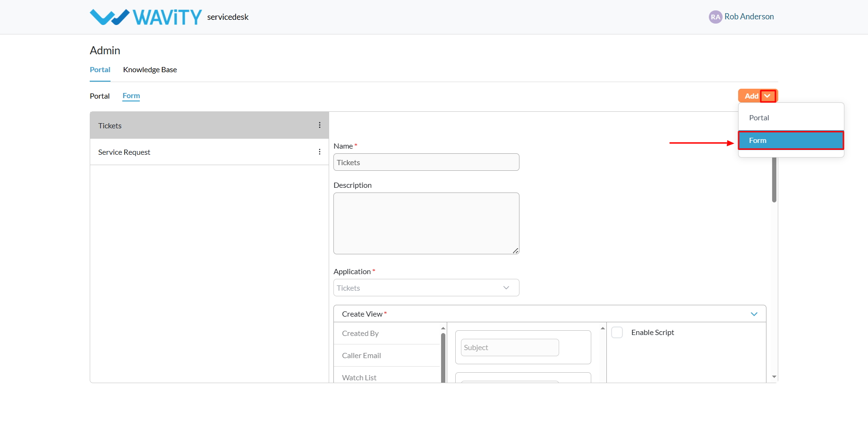The height and width of the screenshot is (427, 868).
Task: Click the Rob Anderson username
Action: (x=749, y=17)
